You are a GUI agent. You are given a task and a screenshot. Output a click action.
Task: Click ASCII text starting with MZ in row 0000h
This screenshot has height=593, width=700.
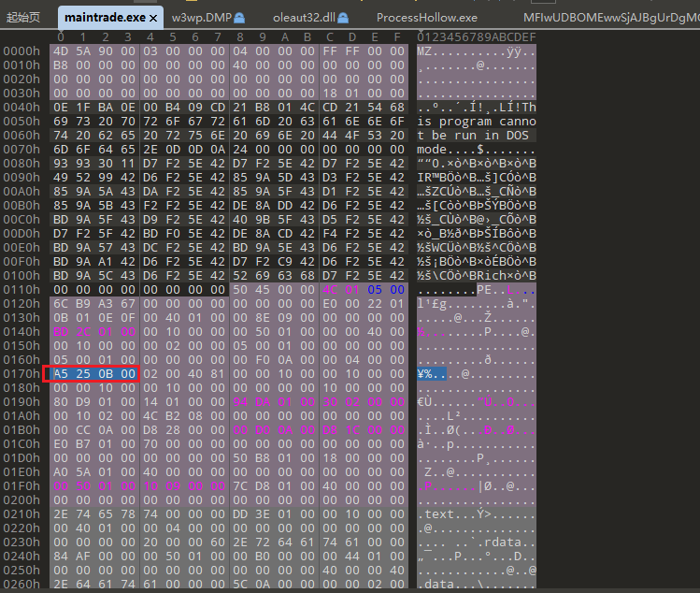click(477, 51)
